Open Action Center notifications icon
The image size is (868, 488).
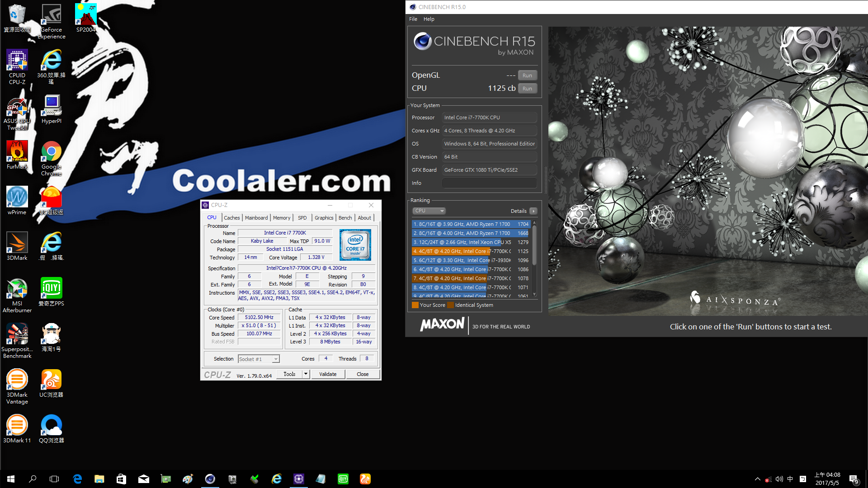point(854,479)
